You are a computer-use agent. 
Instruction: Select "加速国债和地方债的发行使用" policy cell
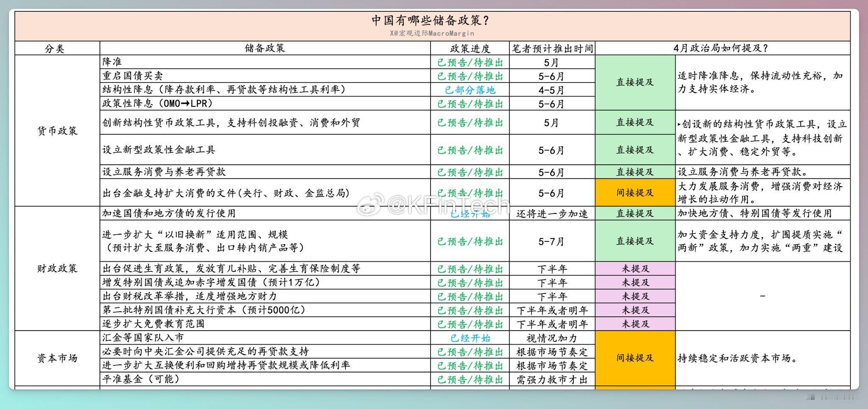(265, 213)
